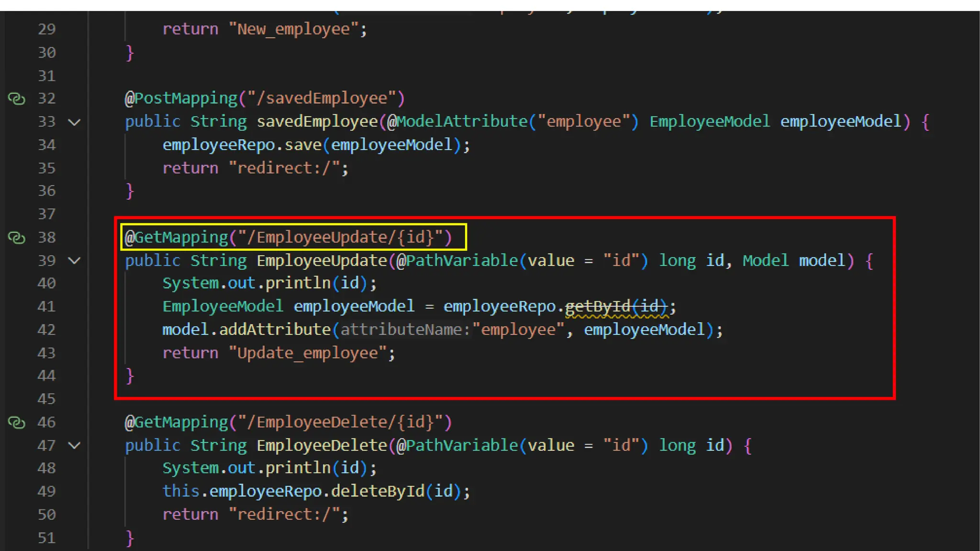Click line number 29 in the gutter

click(x=46, y=29)
